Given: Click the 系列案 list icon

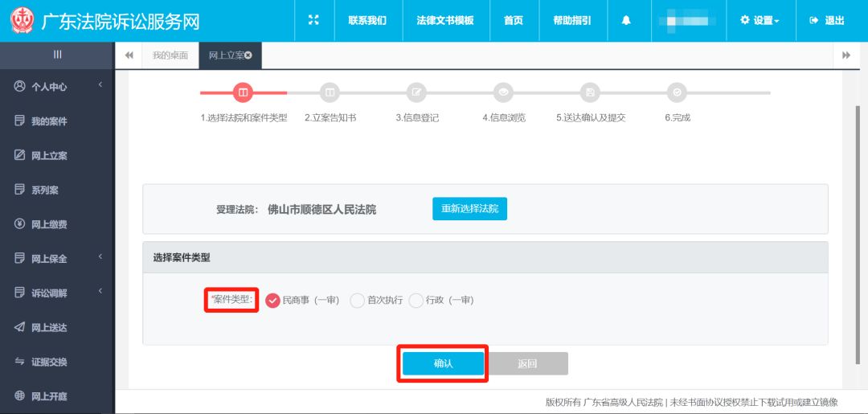Looking at the screenshot, I should (x=20, y=189).
